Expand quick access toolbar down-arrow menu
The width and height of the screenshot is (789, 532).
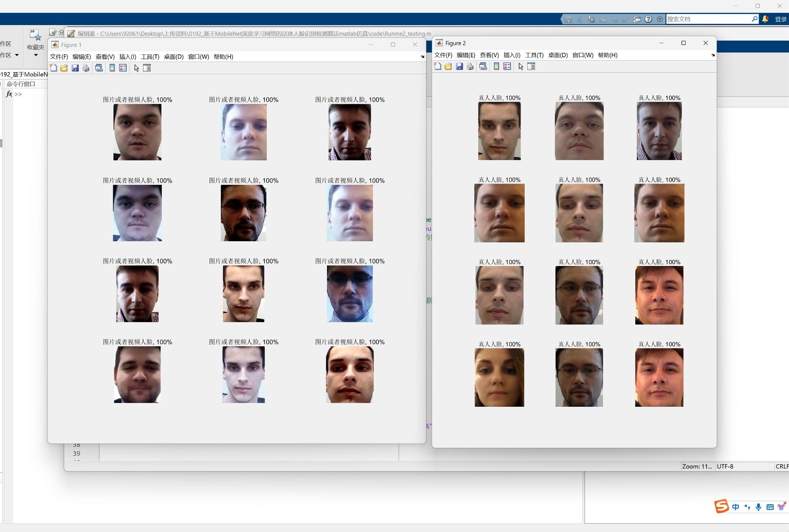coord(660,19)
